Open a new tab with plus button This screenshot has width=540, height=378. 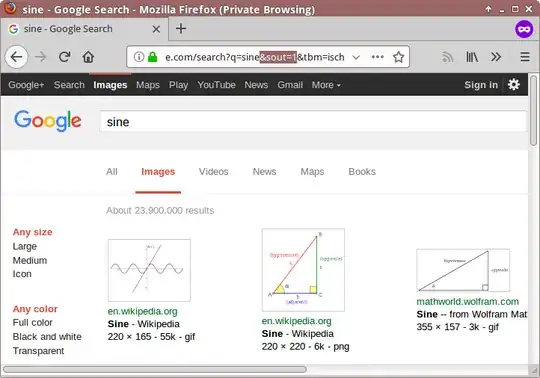pos(181,29)
